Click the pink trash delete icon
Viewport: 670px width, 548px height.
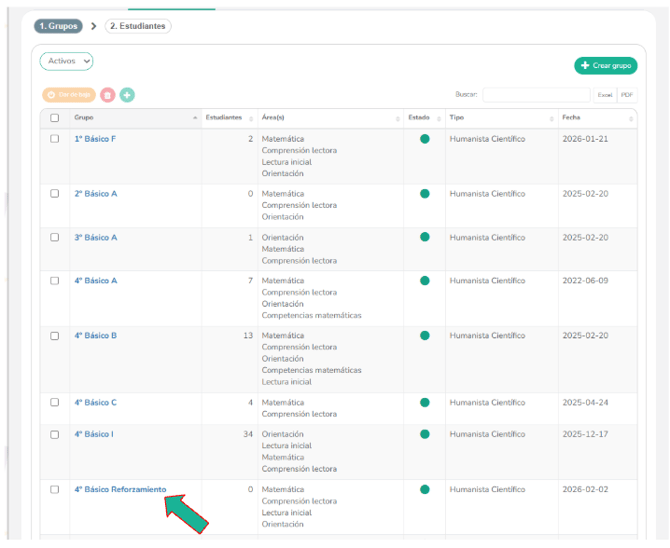point(108,95)
